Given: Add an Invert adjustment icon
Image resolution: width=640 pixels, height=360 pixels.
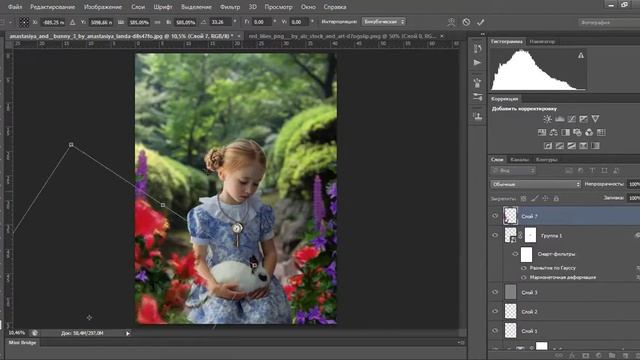Looking at the screenshot, I should (x=548, y=146).
